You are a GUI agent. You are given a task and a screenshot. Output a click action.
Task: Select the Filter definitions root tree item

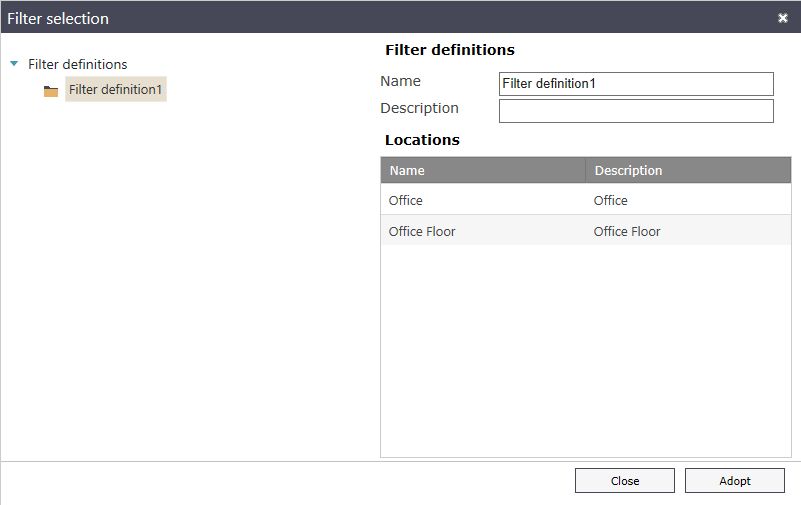click(x=78, y=64)
